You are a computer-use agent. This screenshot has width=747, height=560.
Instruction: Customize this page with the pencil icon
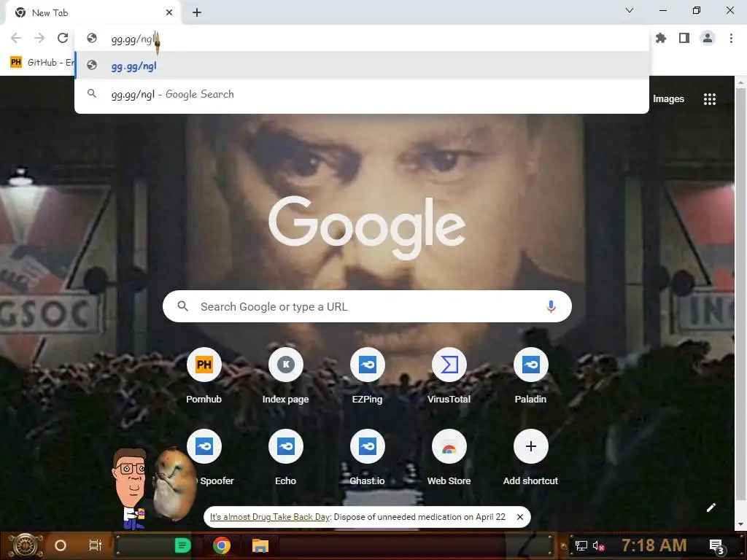point(711,507)
